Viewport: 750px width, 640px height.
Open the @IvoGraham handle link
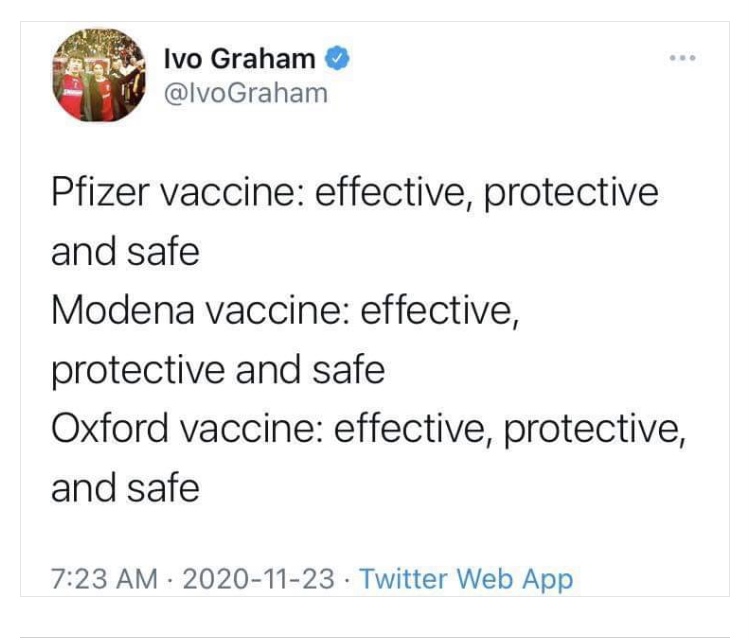coord(246,93)
